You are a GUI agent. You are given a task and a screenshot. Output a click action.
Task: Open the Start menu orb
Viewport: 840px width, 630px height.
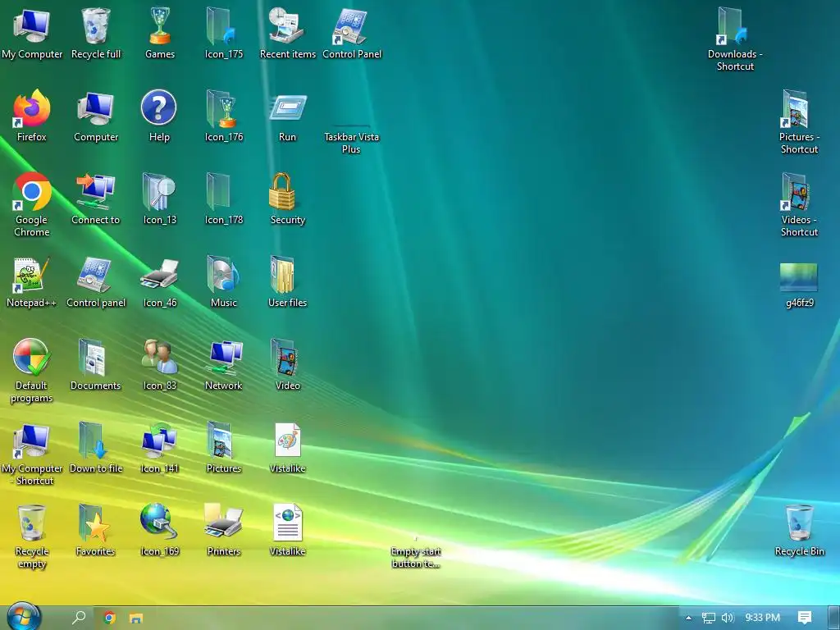pos(24,617)
